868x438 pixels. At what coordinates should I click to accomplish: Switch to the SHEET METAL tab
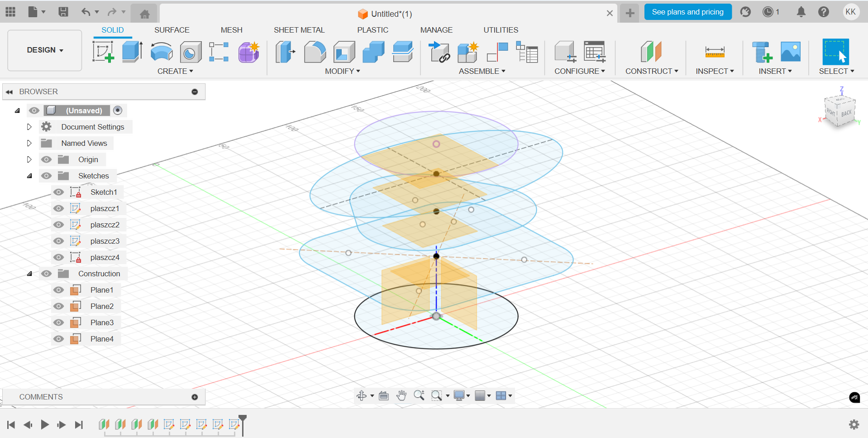(x=299, y=30)
